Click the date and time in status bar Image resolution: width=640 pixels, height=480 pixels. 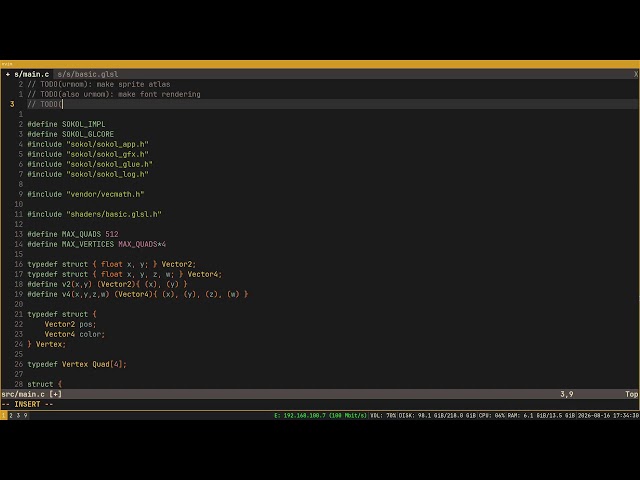(608, 416)
